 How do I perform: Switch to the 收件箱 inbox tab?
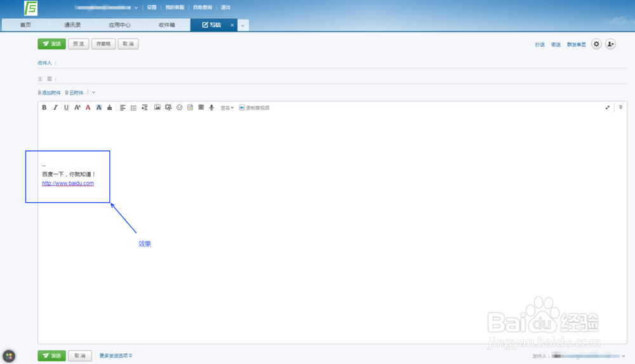pyautogui.click(x=167, y=25)
